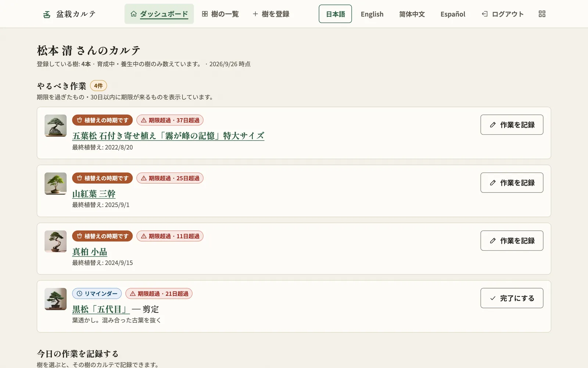Open the grid menu icon at top right
This screenshot has width=588, height=368.
click(x=542, y=14)
